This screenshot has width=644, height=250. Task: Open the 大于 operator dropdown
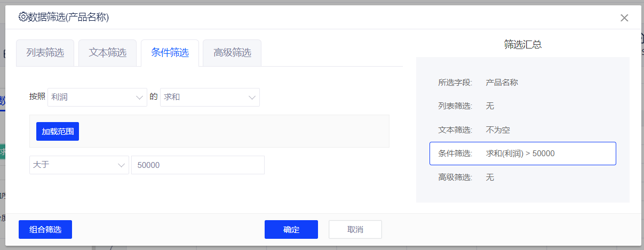pos(79,165)
